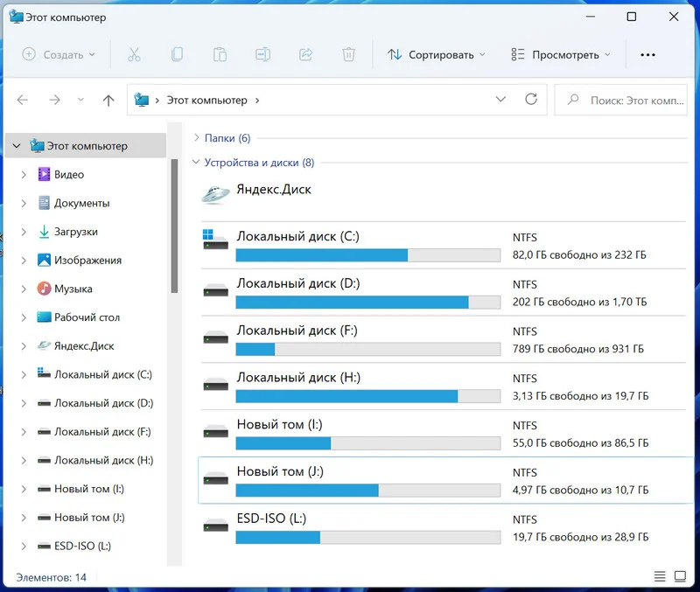Click the Видео folder icon in sidebar
Image resolution: width=700 pixels, height=592 pixels.
(44, 174)
